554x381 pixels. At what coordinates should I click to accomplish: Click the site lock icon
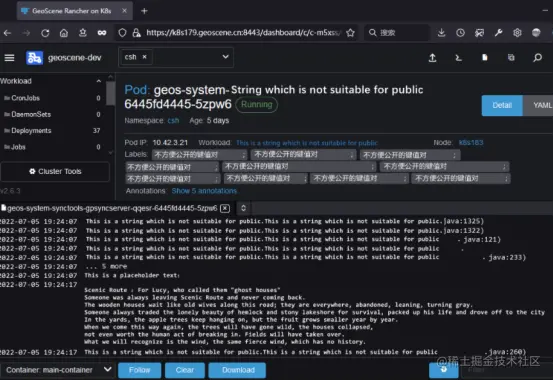pos(136,33)
